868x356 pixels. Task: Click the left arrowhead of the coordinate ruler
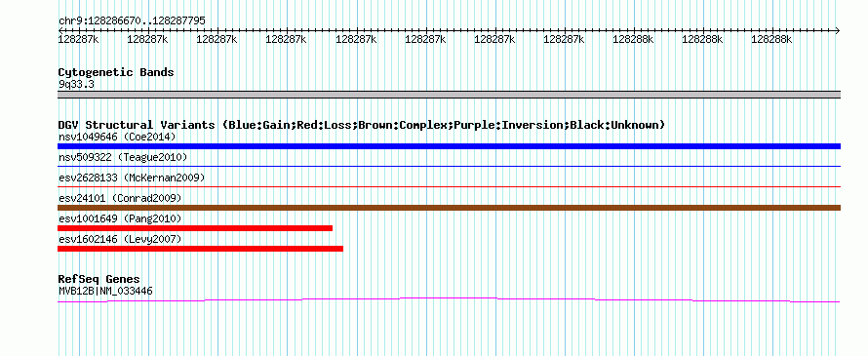(x=61, y=30)
